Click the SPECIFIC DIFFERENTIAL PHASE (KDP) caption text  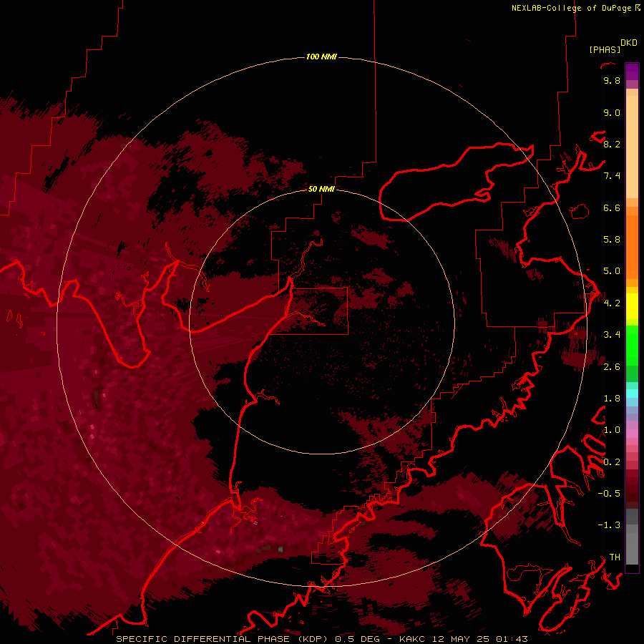(223, 639)
